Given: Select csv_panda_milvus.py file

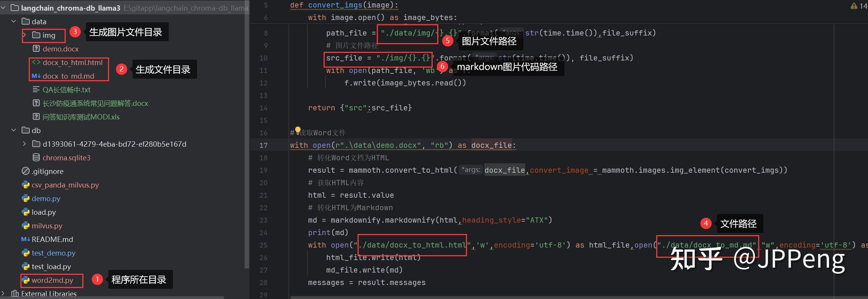Looking at the screenshot, I should click(65, 185).
